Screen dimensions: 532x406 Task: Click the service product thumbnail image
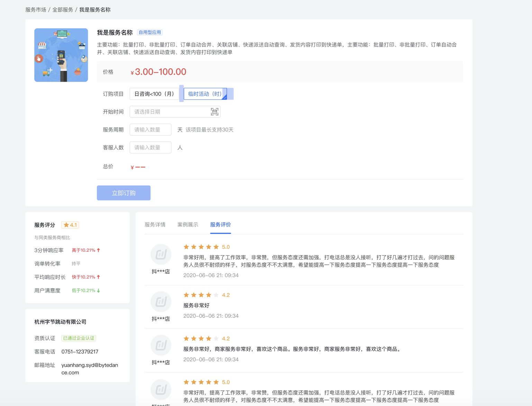click(61, 55)
